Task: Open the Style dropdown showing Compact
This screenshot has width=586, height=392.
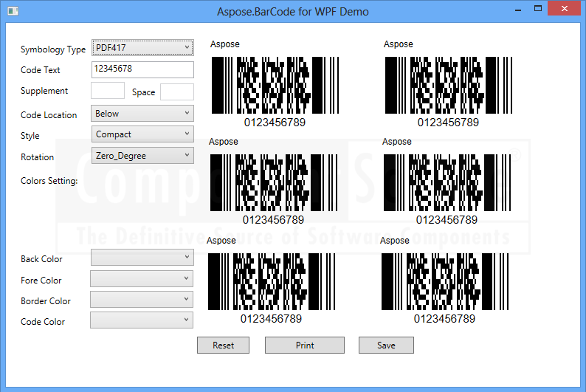Action: pos(142,134)
